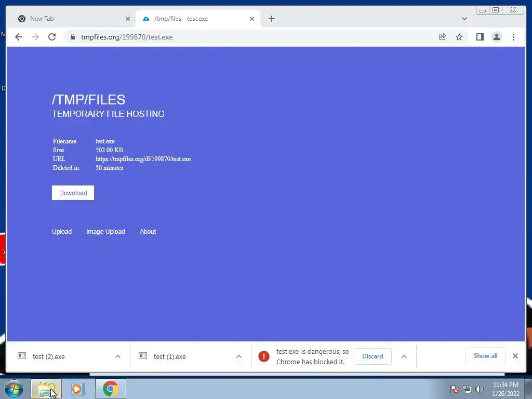Open network status tray icon

tap(467, 389)
